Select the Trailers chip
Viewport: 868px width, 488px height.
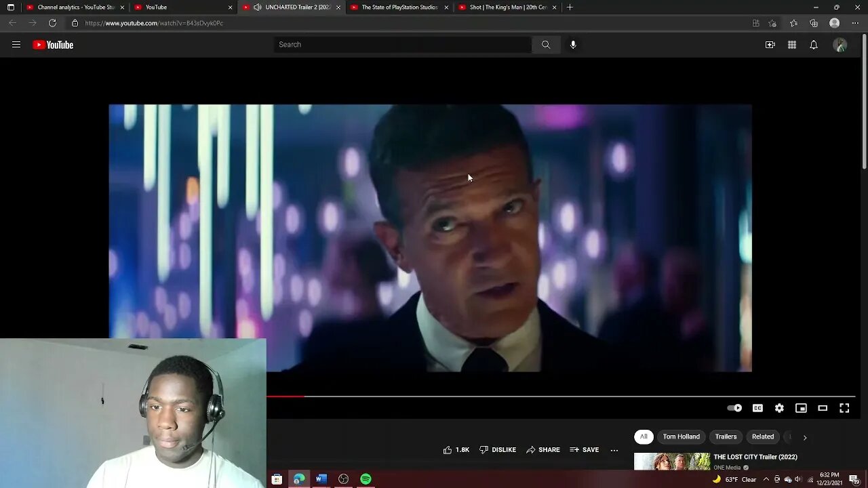click(x=726, y=437)
